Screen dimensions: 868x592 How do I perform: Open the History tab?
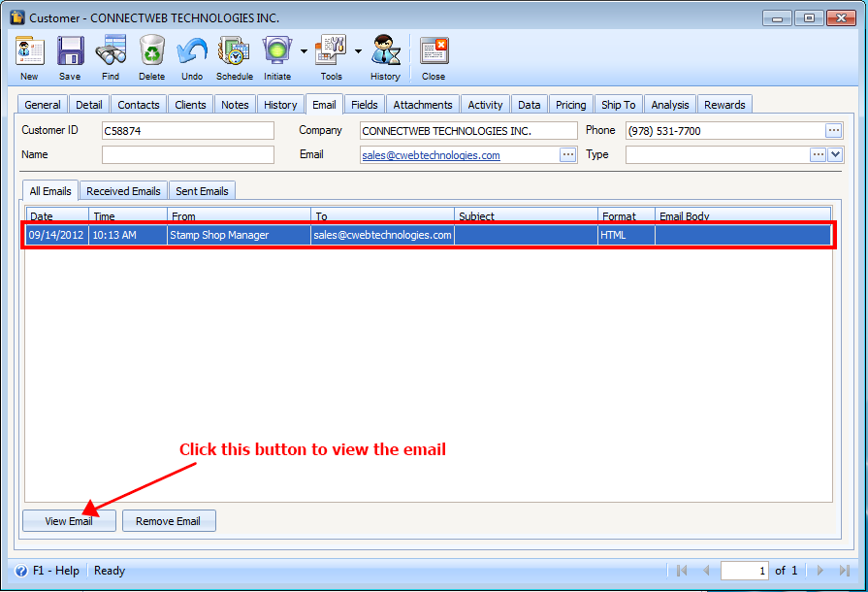click(x=280, y=105)
